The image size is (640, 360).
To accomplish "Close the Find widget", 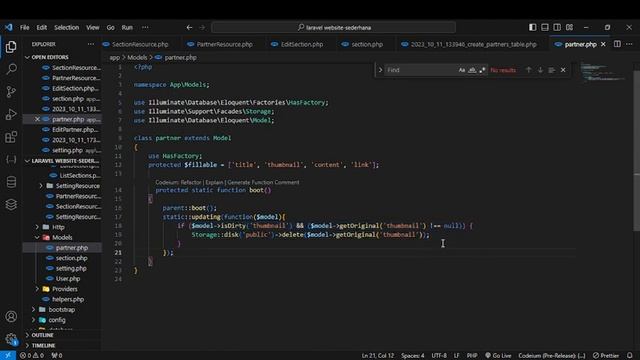I will point(563,70).
